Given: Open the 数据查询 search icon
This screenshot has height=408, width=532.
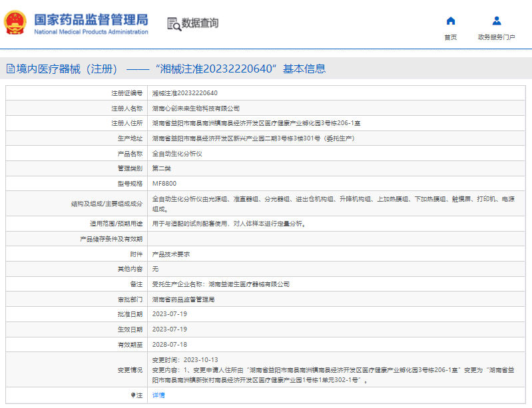Looking at the screenshot, I should (x=174, y=24).
